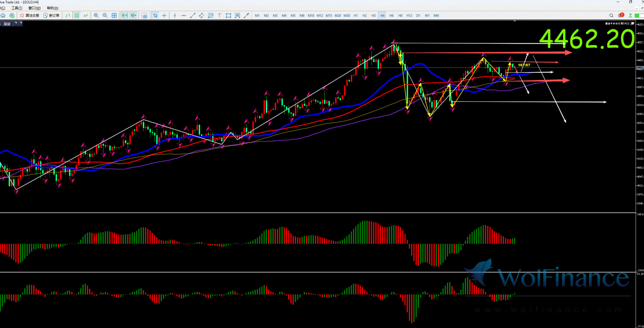Open the 帮助(H) menu
Screen dimensions: 644x328
pyautogui.click(x=53, y=8)
